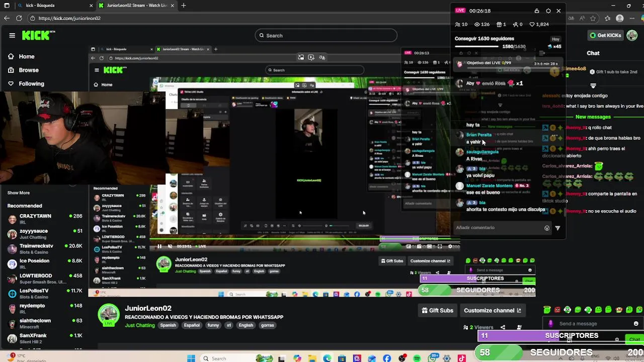Open Microsoft Edge from the taskbar
This screenshot has height=362, width=644.
point(328,358)
